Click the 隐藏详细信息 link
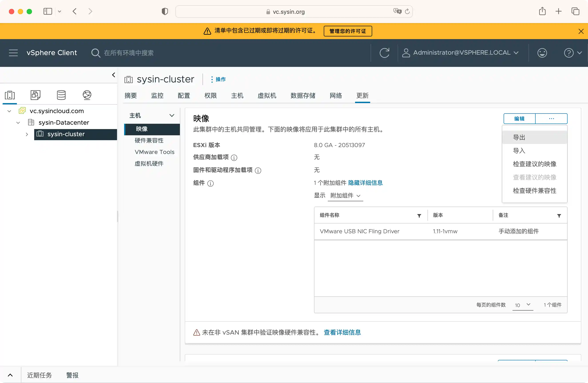Screen dimensions: 588x383 (365, 183)
